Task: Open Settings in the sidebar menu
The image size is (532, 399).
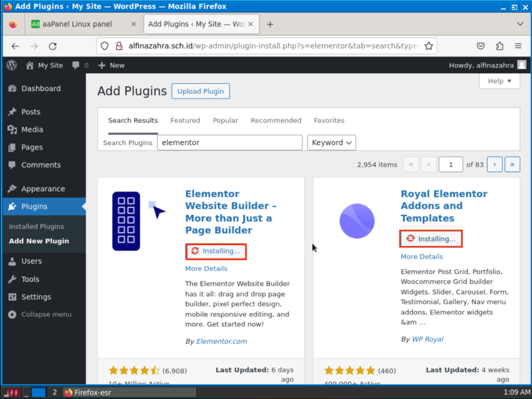Action: [x=36, y=297]
